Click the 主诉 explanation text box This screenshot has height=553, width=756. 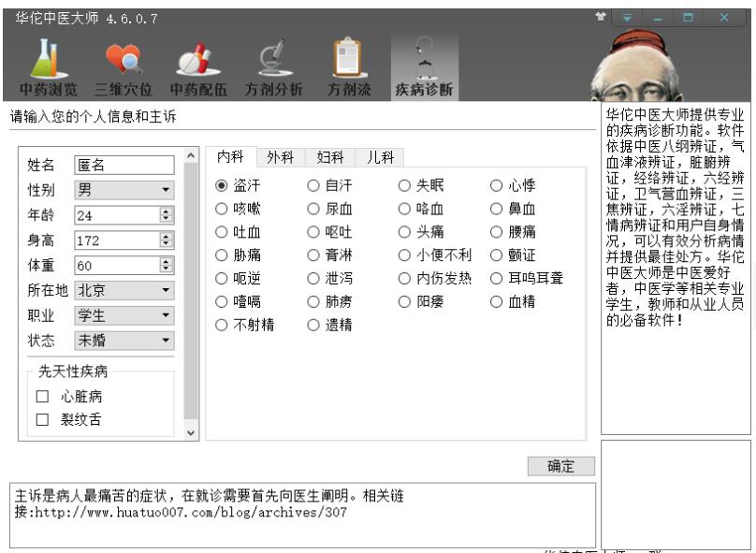303,515
